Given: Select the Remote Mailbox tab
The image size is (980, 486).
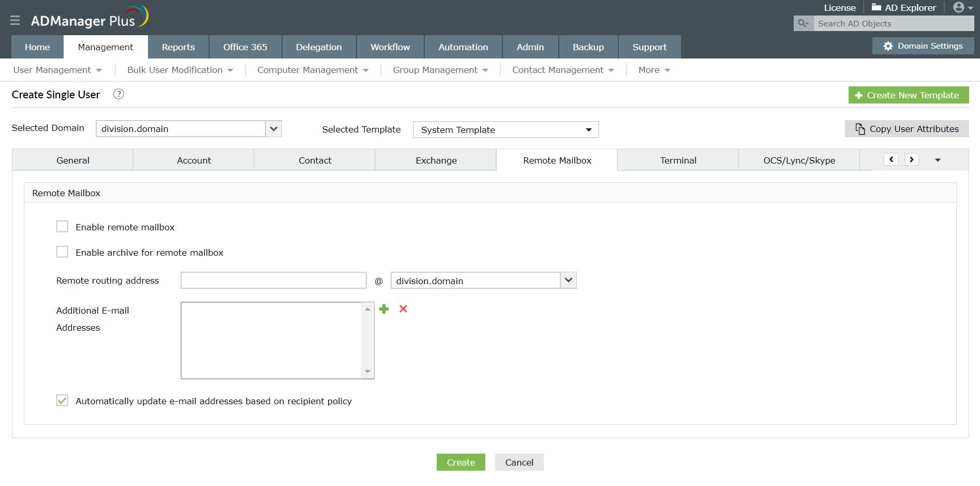Looking at the screenshot, I should pyautogui.click(x=557, y=160).
